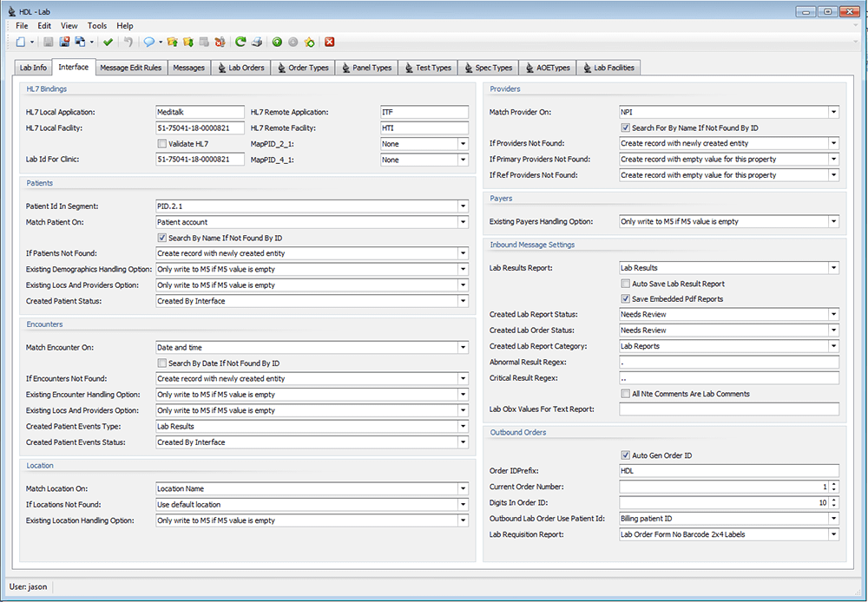
Task: Increase the Digits In Order ID value
Action: point(834,500)
